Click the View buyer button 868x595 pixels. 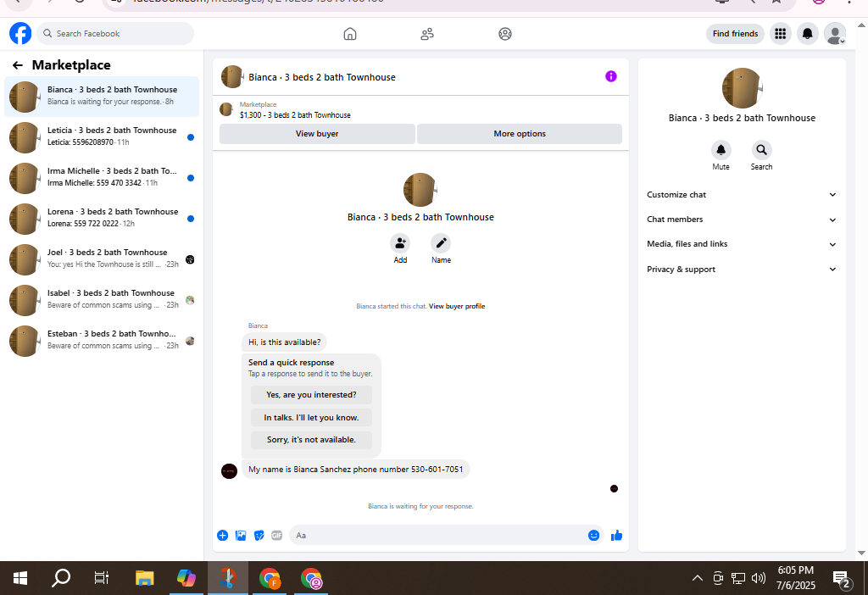317,134
